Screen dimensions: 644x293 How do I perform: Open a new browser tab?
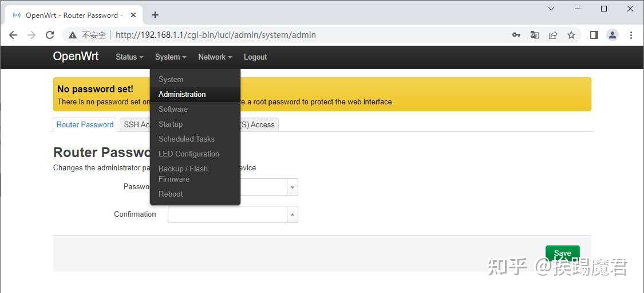click(155, 15)
